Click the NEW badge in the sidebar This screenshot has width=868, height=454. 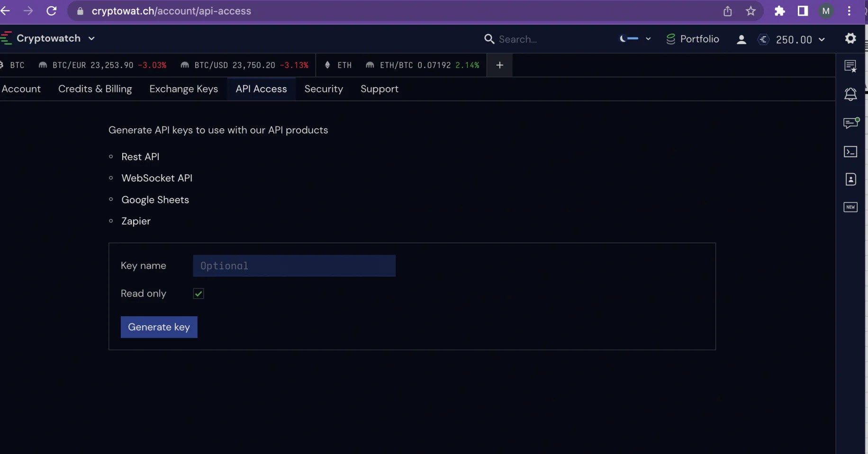[851, 207]
